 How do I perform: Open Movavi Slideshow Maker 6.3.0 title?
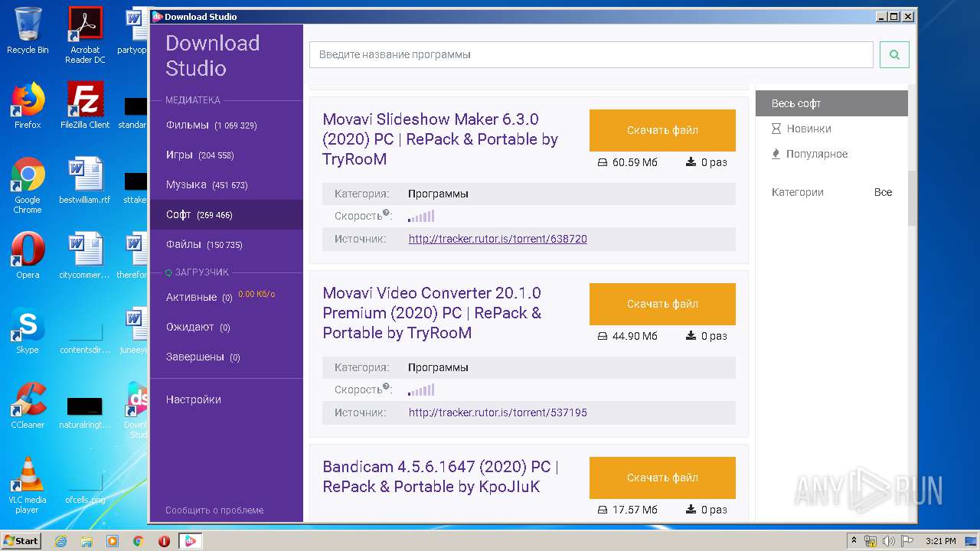coord(440,139)
